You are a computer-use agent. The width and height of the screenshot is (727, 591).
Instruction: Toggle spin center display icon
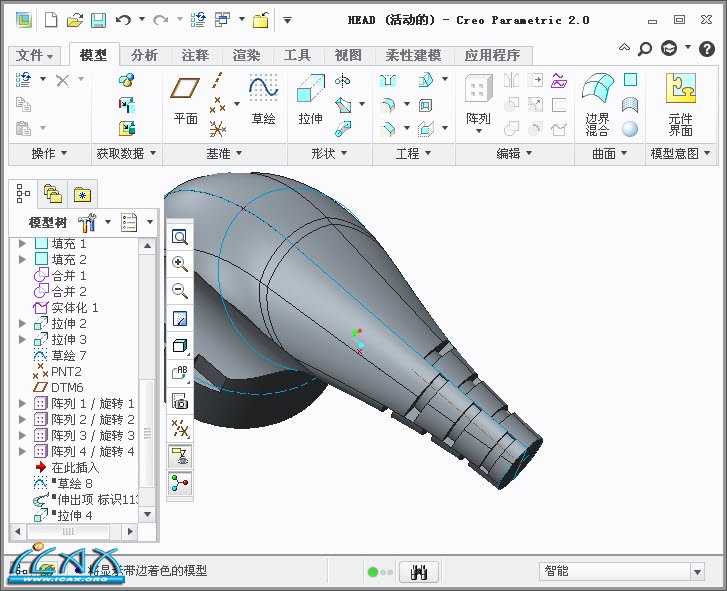(x=180, y=483)
